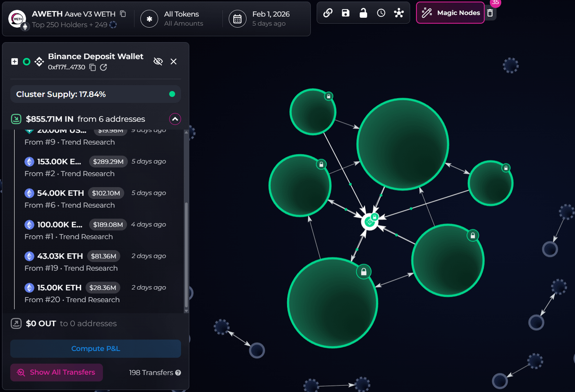Close the Binance Deposit Wallet panel
Viewport: 575px width, 392px height.
[173, 61]
